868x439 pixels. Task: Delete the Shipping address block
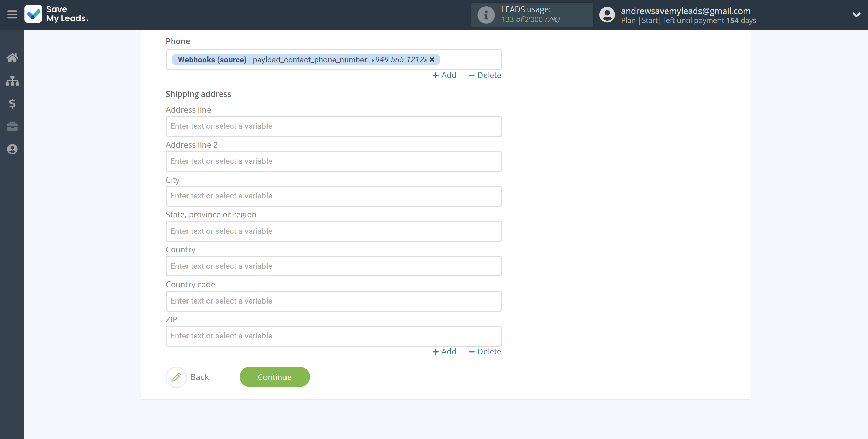tap(485, 352)
